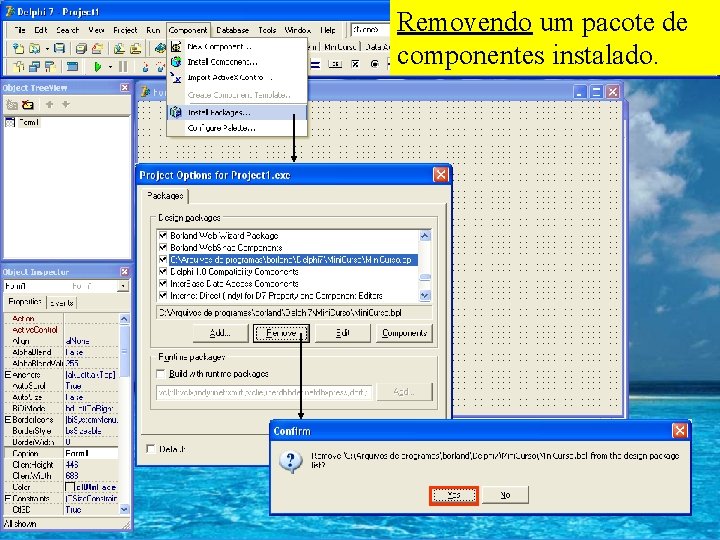The image size is (720, 540).
Task: Click the Color clBtnFace swatch
Action: [x=70, y=487]
